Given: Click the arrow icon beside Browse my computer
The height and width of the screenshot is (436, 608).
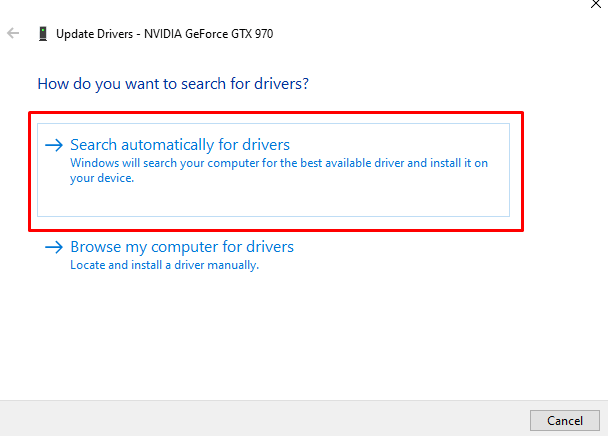Looking at the screenshot, I should [54, 247].
